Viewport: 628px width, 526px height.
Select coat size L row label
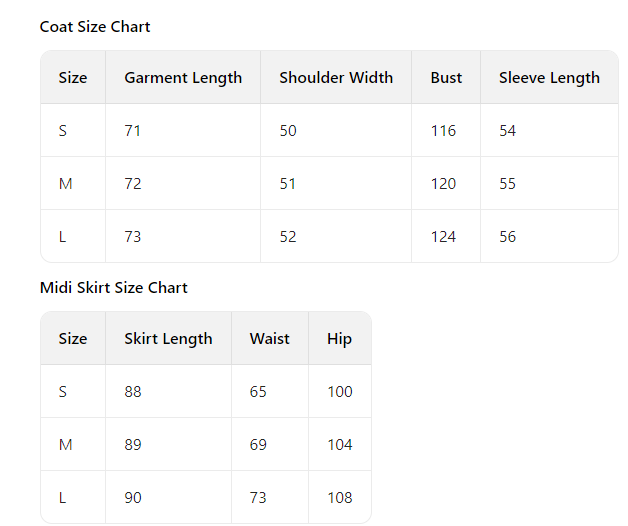click(x=63, y=237)
